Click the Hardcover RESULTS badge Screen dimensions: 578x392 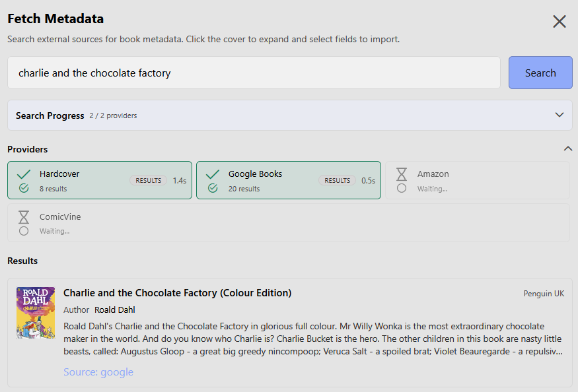tap(149, 180)
